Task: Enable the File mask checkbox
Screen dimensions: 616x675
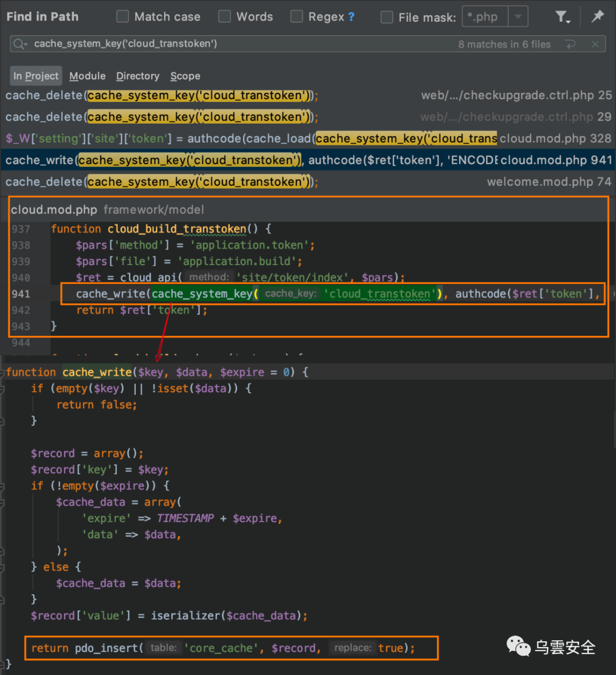Action: point(387,17)
